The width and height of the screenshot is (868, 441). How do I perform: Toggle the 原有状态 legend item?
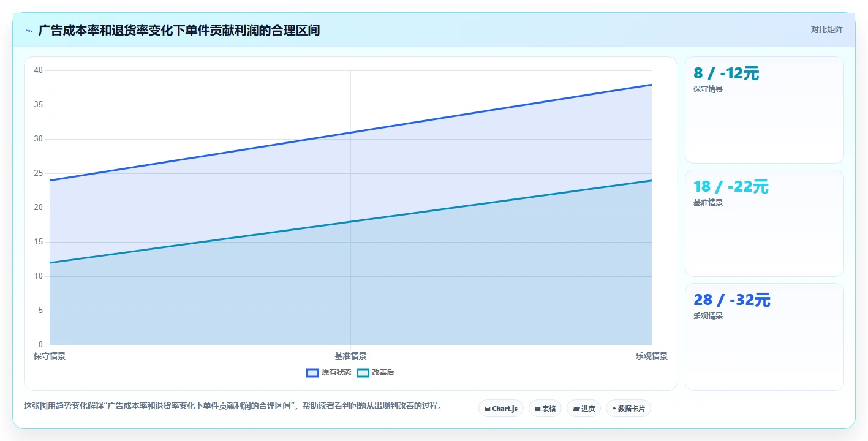[x=329, y=372]
